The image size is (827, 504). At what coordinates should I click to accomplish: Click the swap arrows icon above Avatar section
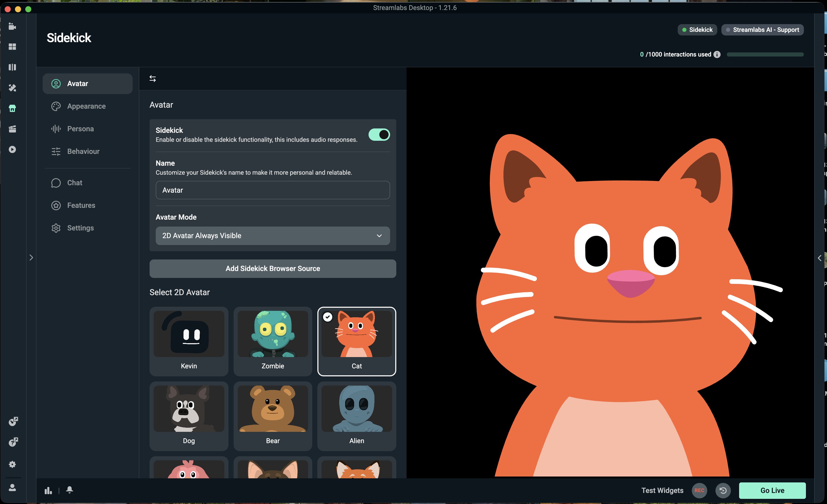point(153,79)
